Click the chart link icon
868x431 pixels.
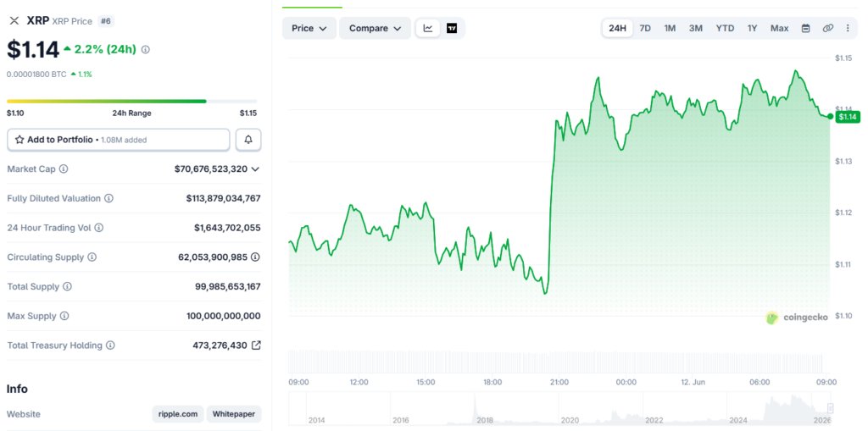click(827, 28)
